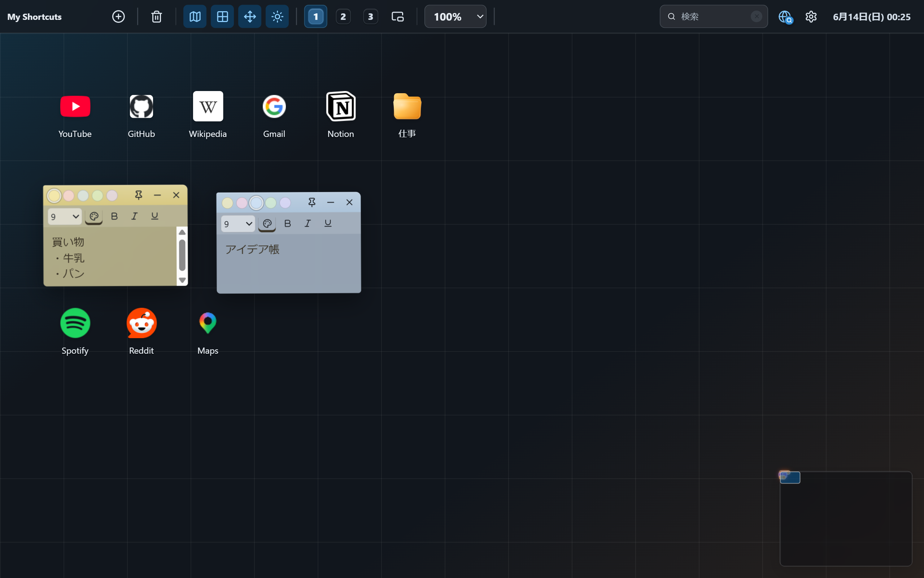Click the date and time display
The width and height of the screenshot is (924, 578).
871,17
